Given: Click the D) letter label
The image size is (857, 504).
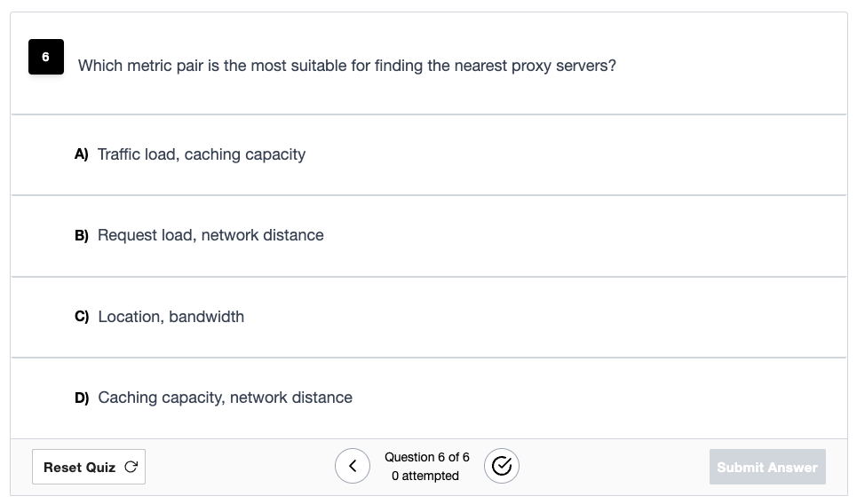Looking at the screenshot, I should coord(82,398).
